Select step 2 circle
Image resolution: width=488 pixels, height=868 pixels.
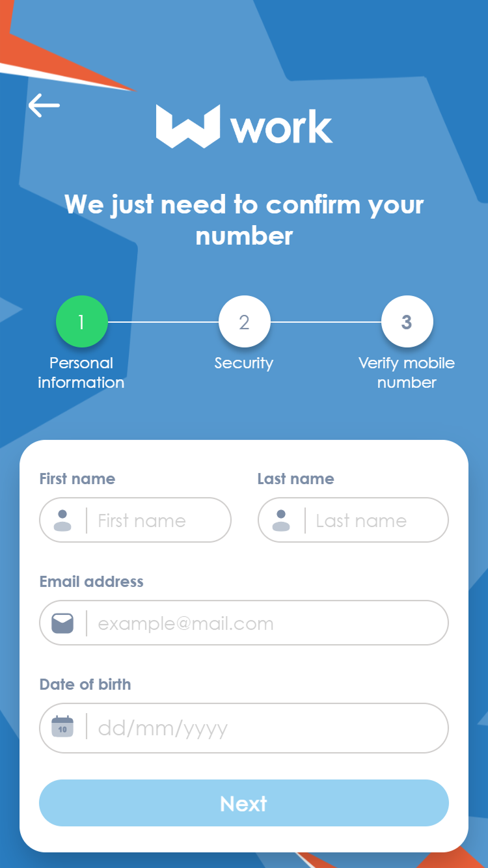pyautogui.click(x=244, y=322)
